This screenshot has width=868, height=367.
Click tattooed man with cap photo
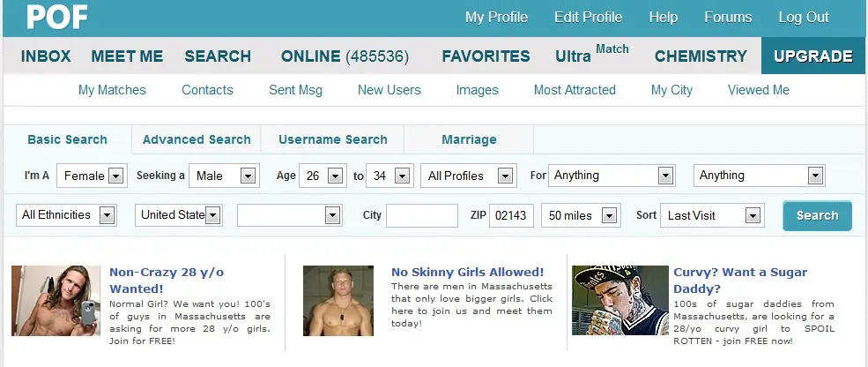click(620, 301)
